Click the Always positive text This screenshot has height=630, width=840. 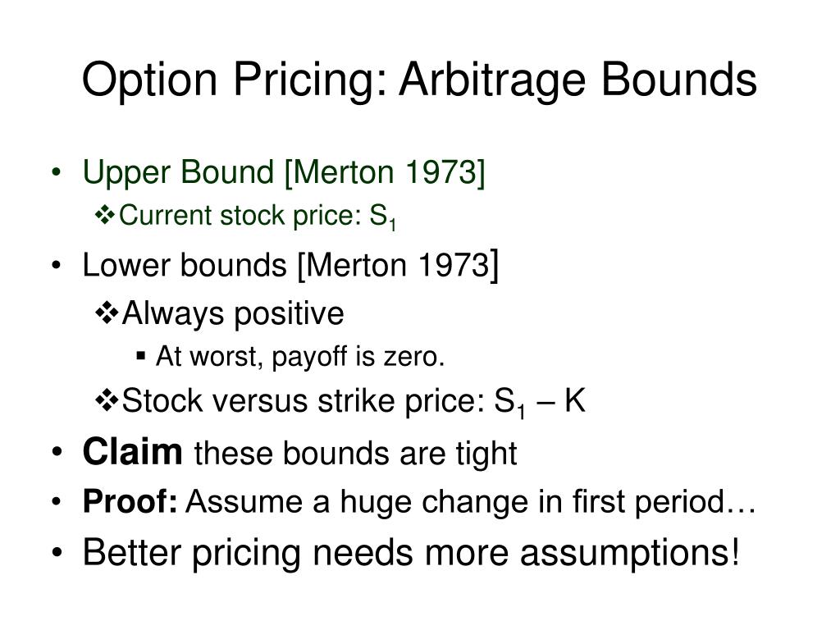click(233, 314)
